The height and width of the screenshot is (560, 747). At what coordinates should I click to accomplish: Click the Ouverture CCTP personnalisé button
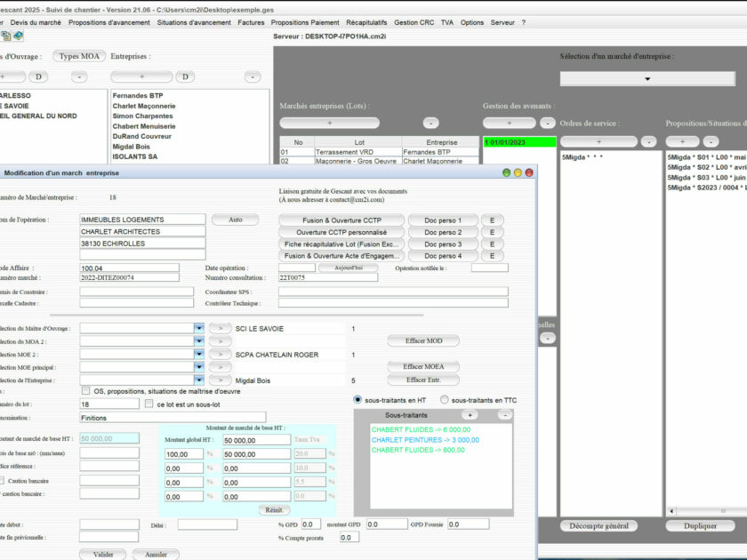coord(341,232)
